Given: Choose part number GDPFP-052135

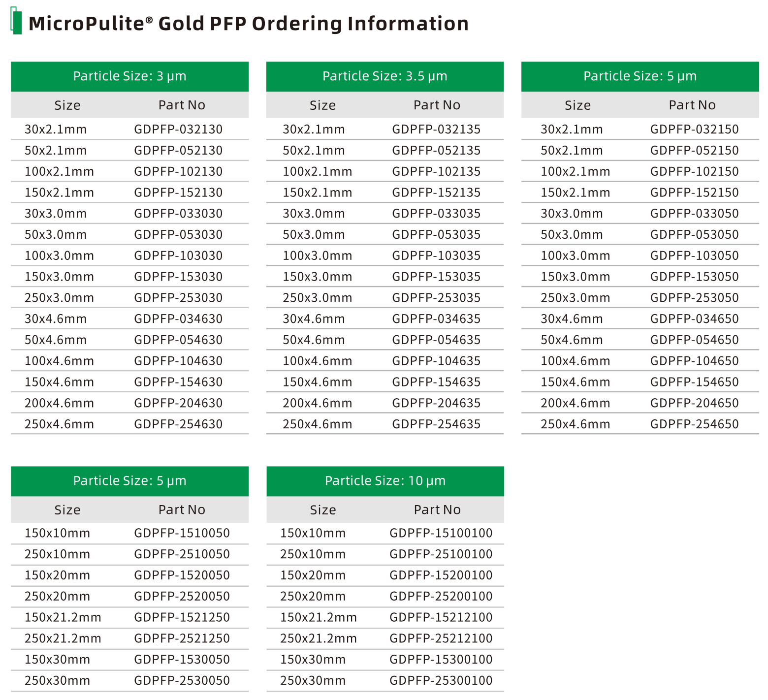Looking at the screenshot, I should pos(436,151).
